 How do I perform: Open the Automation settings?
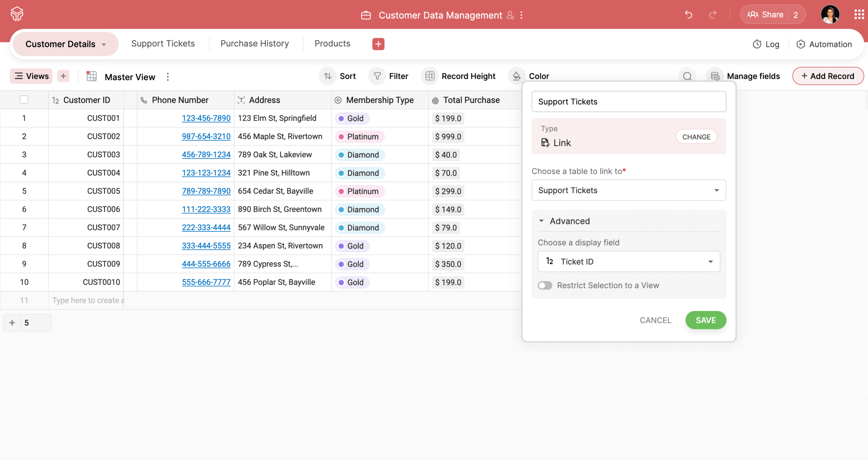pos(824,44)
